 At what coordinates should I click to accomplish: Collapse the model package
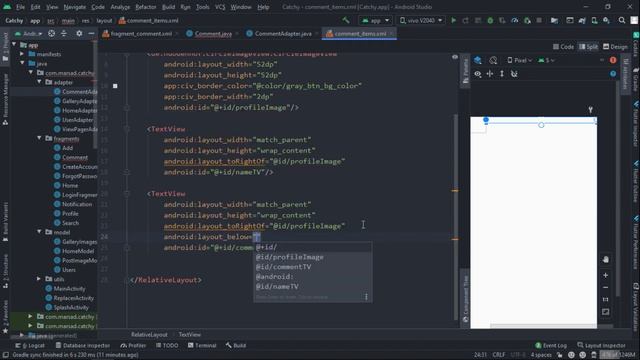click(39, 232)
